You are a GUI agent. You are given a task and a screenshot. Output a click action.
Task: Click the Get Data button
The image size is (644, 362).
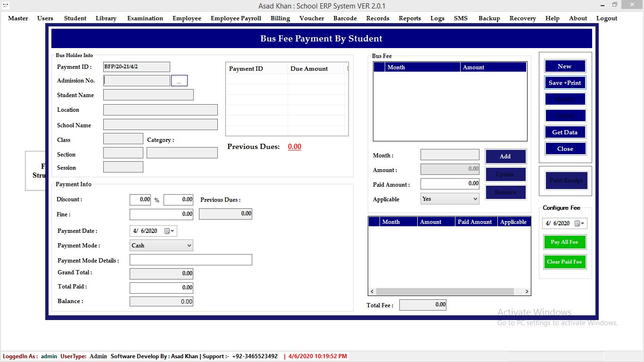565,132
